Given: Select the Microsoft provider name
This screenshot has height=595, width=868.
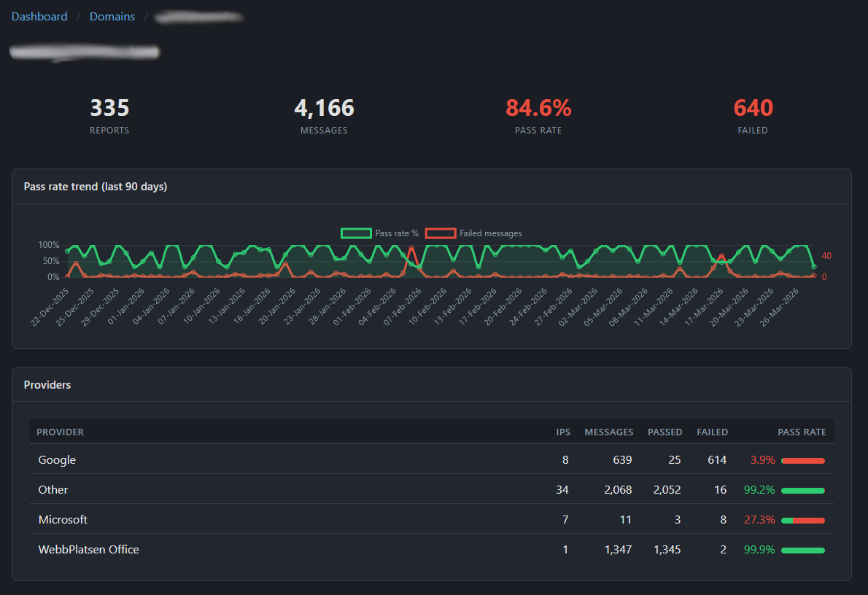Looking at the screenshot, I should point(63,520).
